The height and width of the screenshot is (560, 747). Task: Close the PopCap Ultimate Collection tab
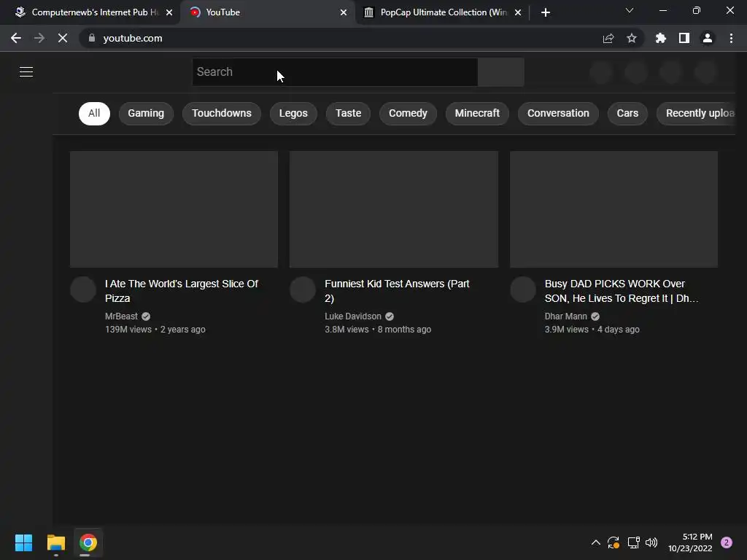518,12
